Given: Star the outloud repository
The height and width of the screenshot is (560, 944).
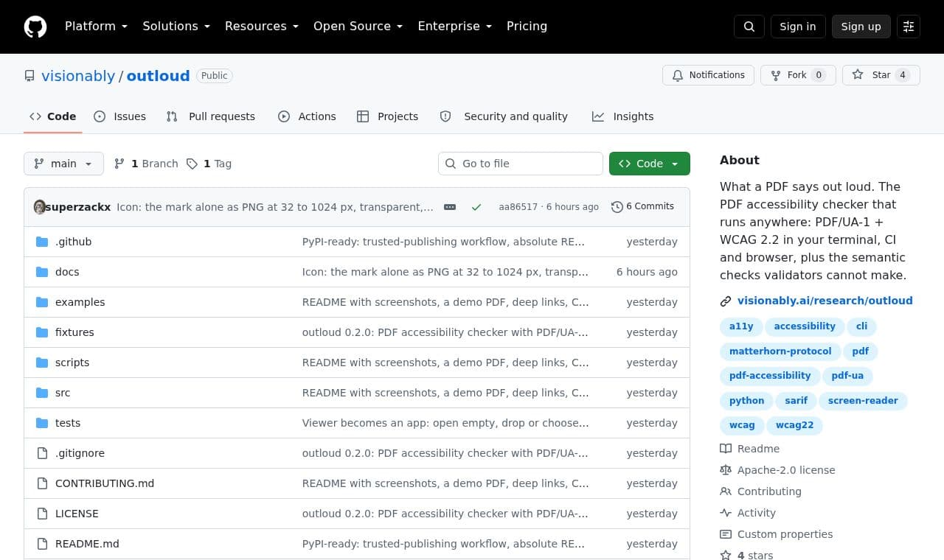Looking at the screenshot, I should click(881, 75).
